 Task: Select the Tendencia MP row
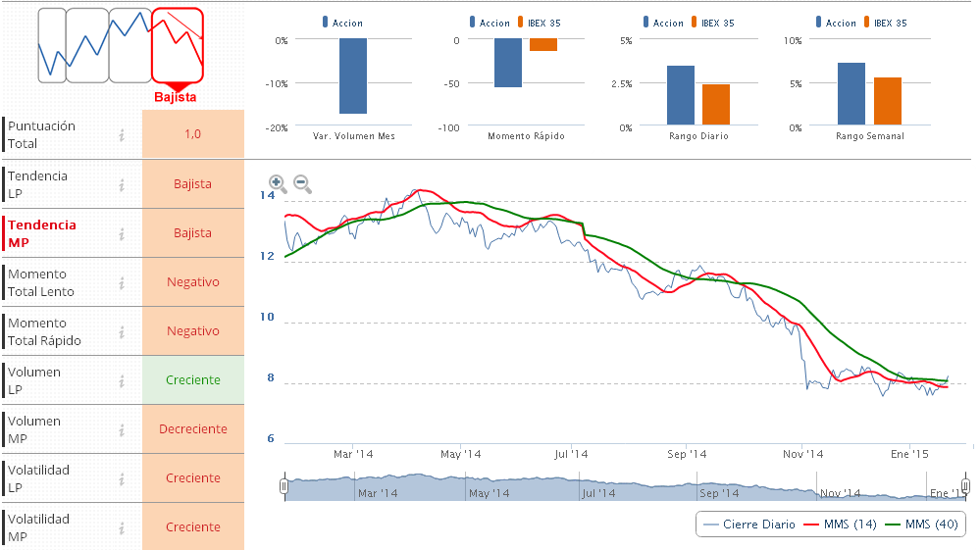124,233
